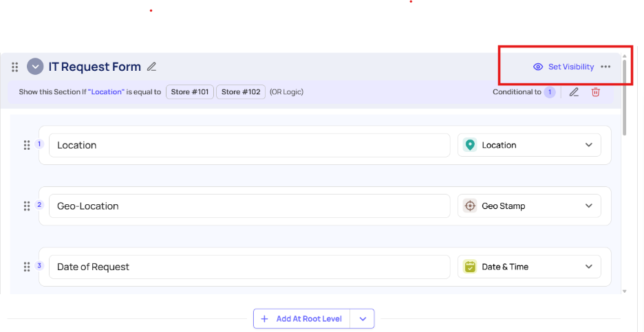Delete the conditional rule with trash icon
The image size is (644, 332).
coord(596,92)
